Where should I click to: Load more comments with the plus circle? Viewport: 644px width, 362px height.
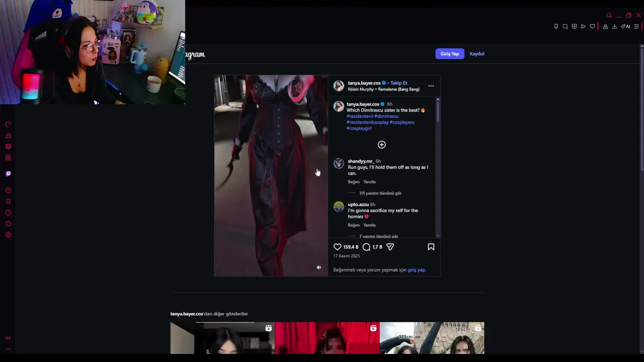point(382,145)
